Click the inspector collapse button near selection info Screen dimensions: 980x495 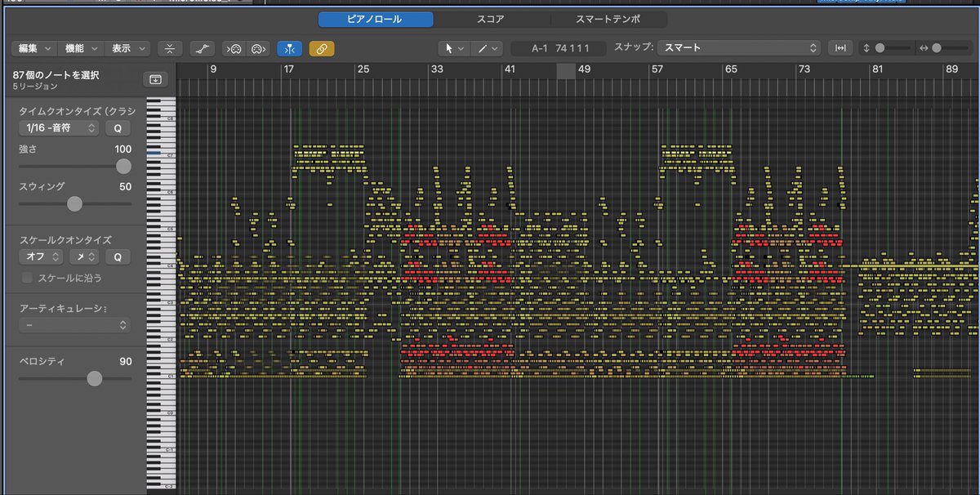pos(154,79)
